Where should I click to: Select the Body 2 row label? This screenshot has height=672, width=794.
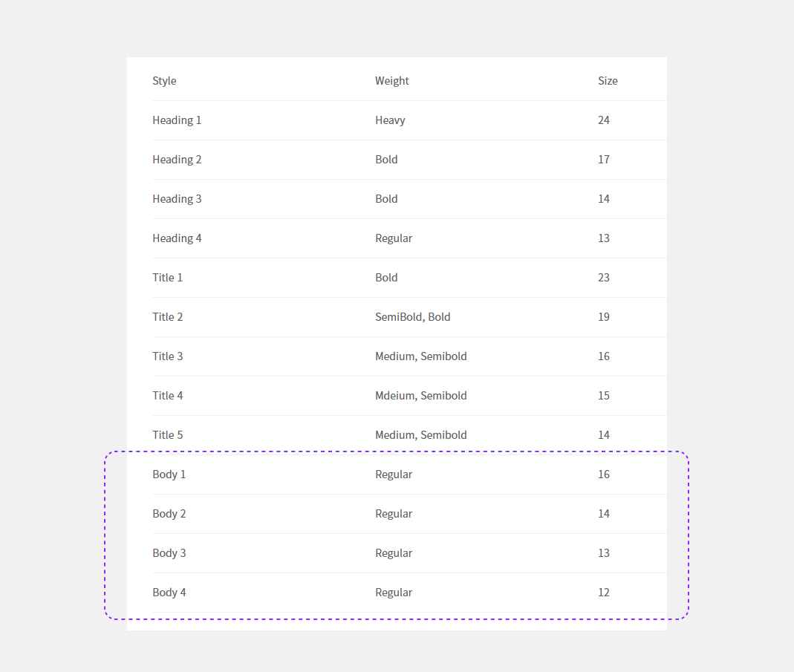click(x=169, y=514)
